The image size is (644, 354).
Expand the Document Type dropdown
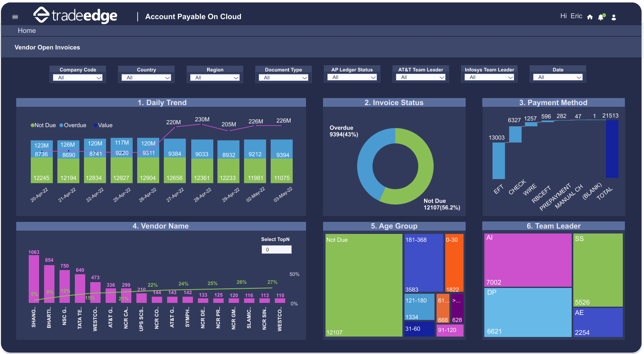tap(284, 78)
